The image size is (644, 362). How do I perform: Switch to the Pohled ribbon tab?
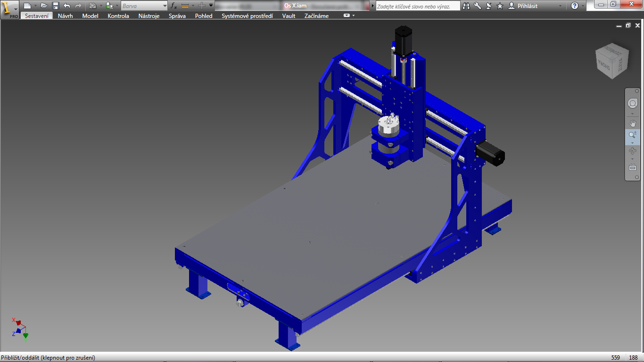tap(204, 16)
